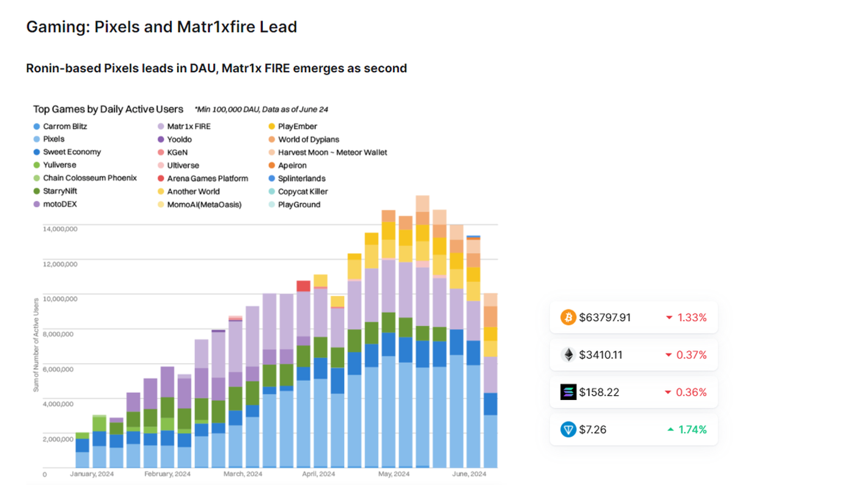868x485 pixels.
Task: Click red down arrow beside 1.33%
Action: (669, 318)
